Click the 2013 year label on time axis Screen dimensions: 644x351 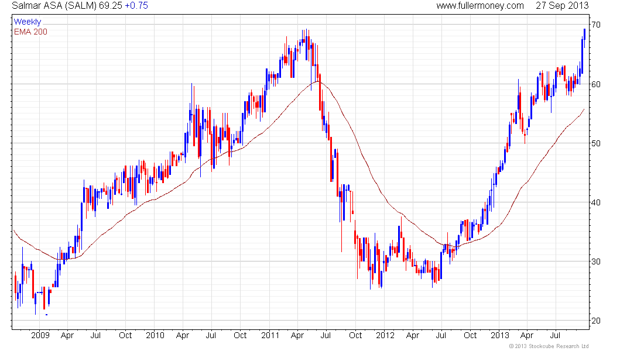coord(500,335)
